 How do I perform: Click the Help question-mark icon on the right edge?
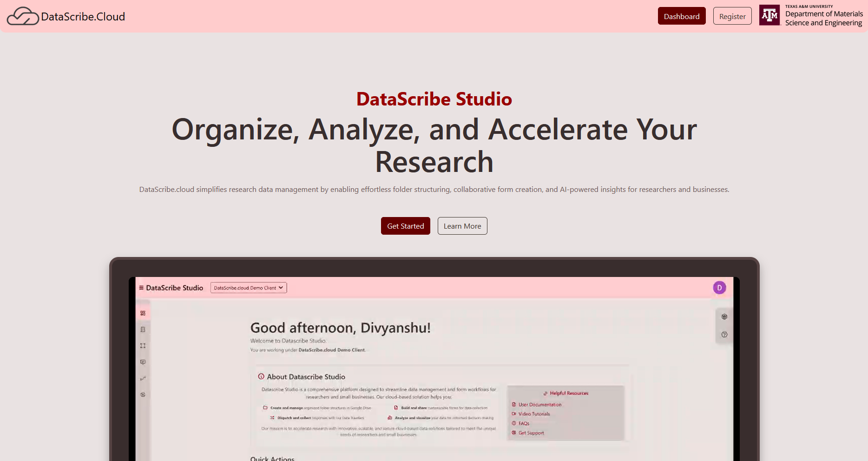(x=724, y=334)
